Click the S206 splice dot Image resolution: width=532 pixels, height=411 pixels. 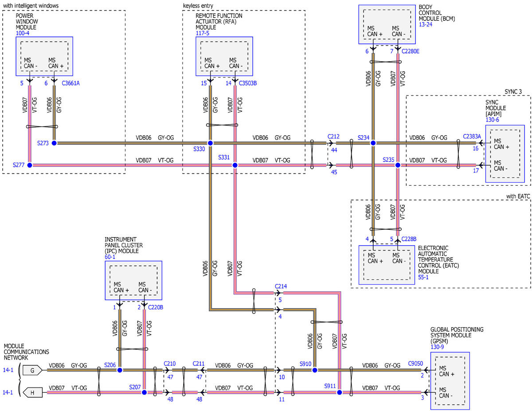pyautogui.click(x=120, y=370)
